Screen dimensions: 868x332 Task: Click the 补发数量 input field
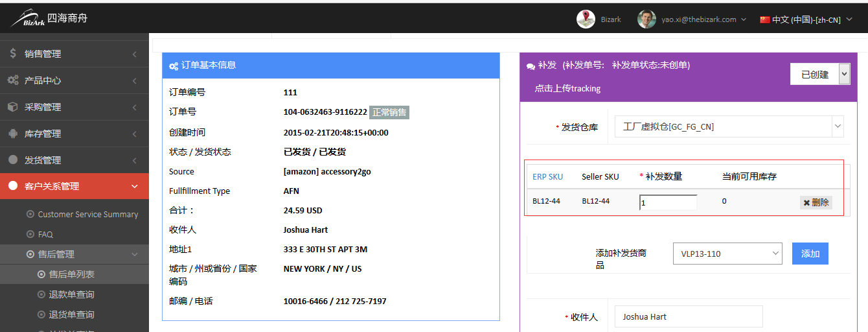668,202
